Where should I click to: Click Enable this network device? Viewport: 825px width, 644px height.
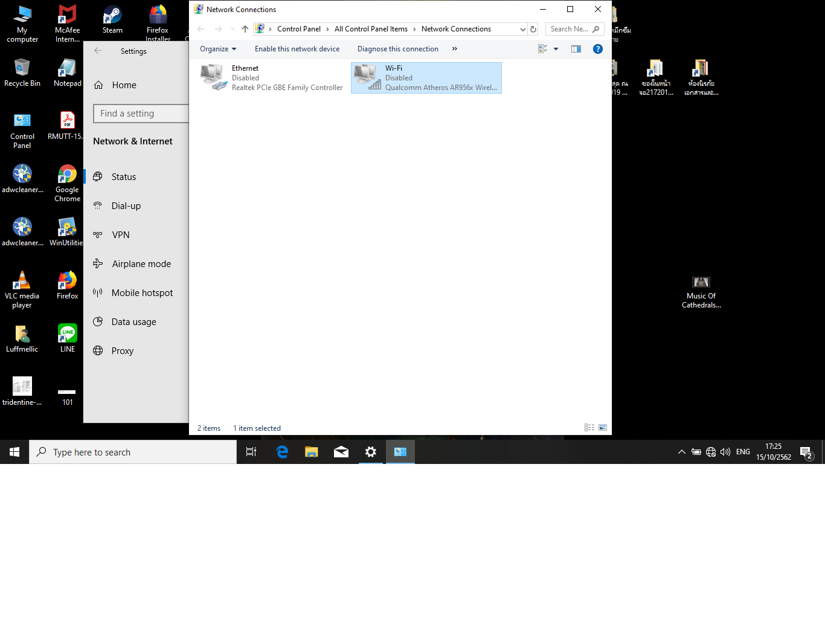click(297, 49)
